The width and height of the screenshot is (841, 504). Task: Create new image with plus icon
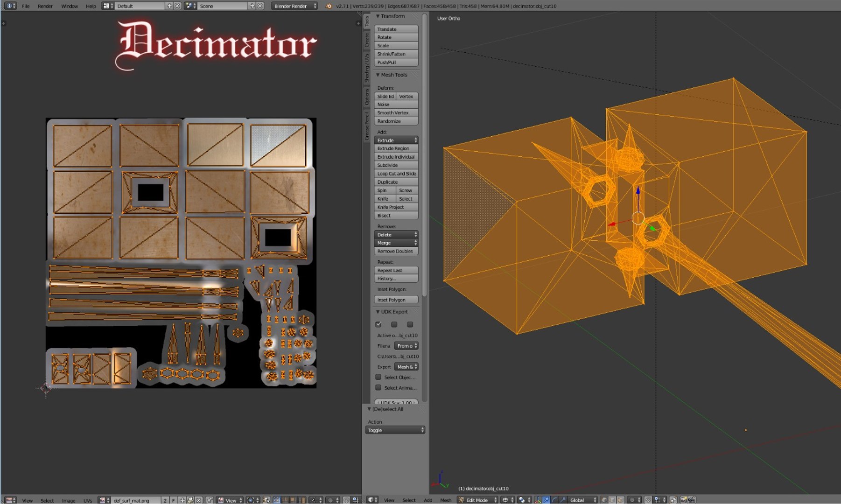point(182,500)
